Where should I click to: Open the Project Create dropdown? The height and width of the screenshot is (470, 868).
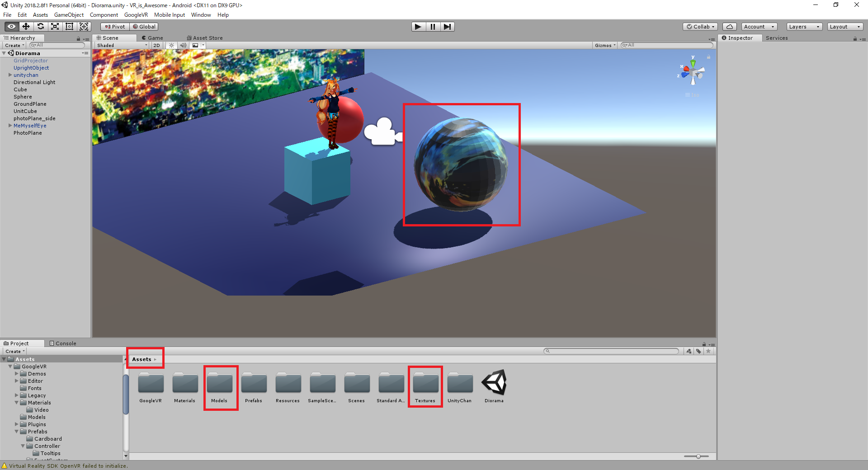coord(15,351)
